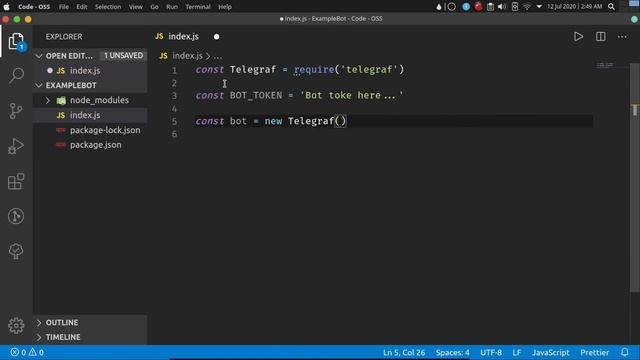Change language mode from JavaScript

[550, 352]
